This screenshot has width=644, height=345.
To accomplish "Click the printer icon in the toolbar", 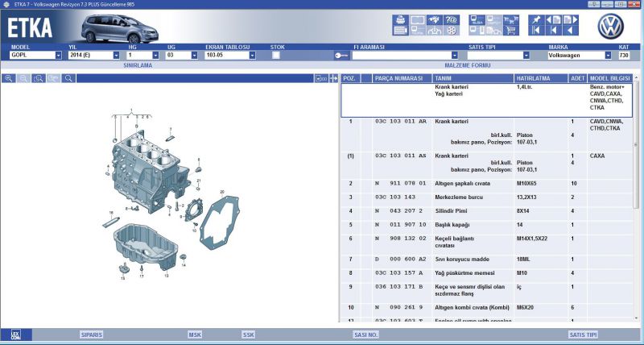I will pyautogui.click(x=400, y=19).
